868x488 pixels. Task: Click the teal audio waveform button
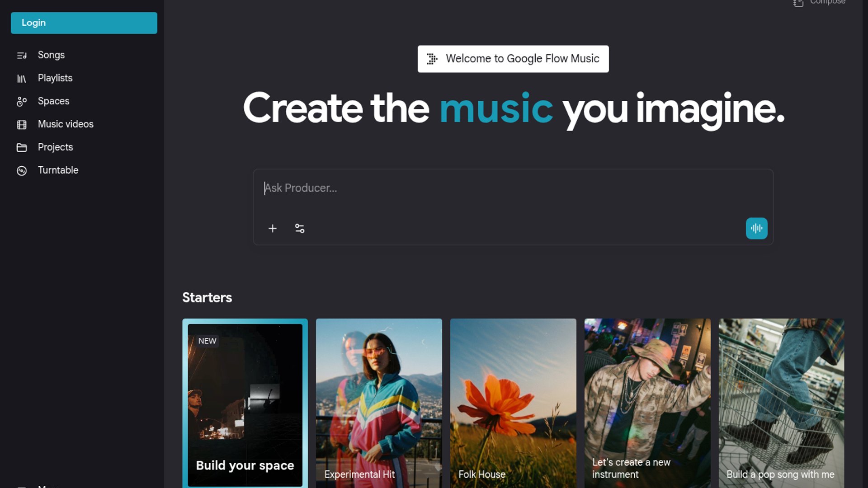[x=756, y=229]
